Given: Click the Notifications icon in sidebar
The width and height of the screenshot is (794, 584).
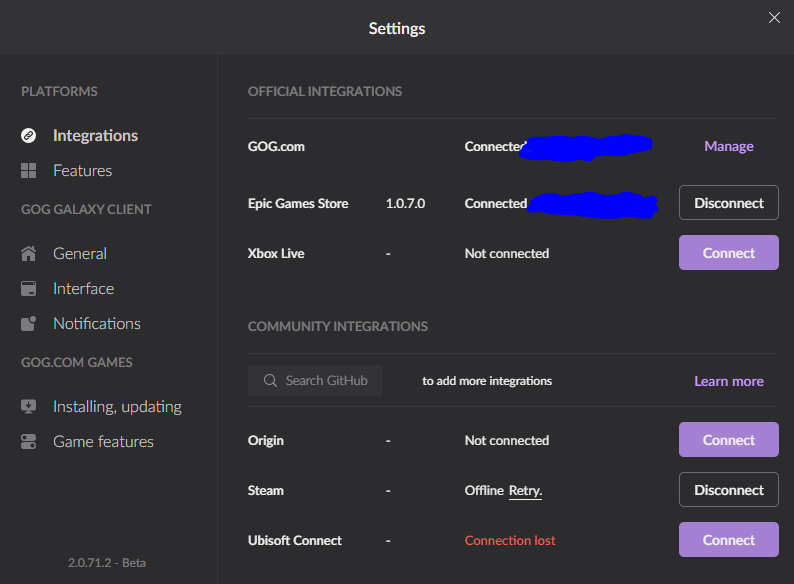Looking at the screenshot, I should pos(28,324).
